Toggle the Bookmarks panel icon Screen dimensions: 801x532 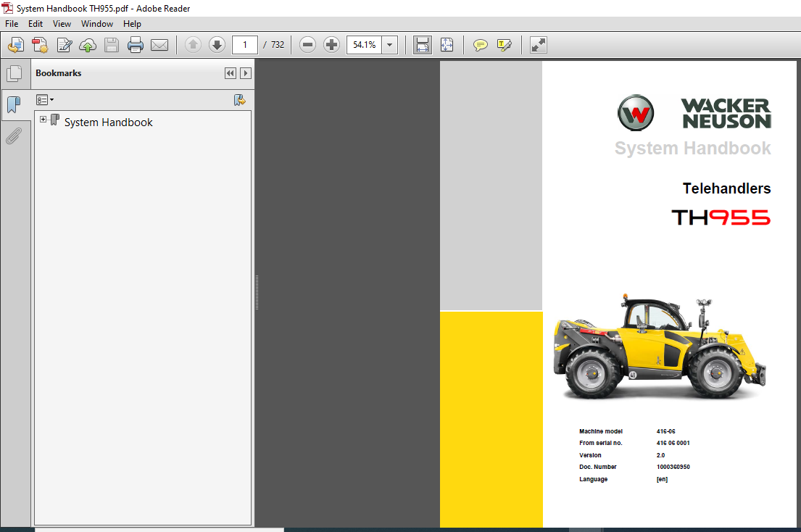point(14,105)
